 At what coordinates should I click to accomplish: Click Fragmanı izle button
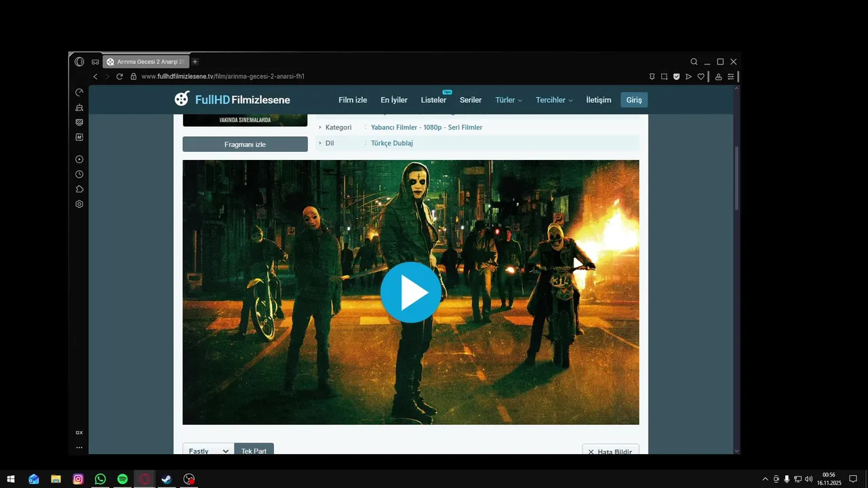(x=245, y=144)
